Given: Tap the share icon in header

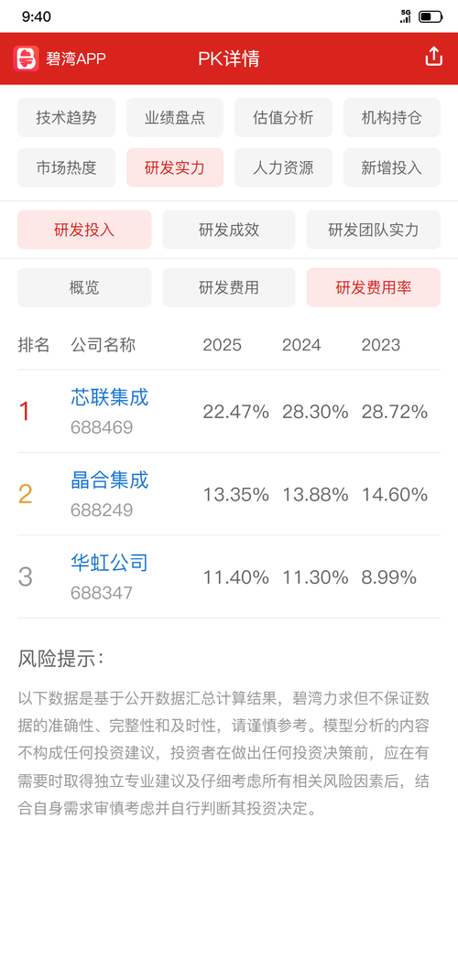Looking at the screenshot, I should click(433, 58).
